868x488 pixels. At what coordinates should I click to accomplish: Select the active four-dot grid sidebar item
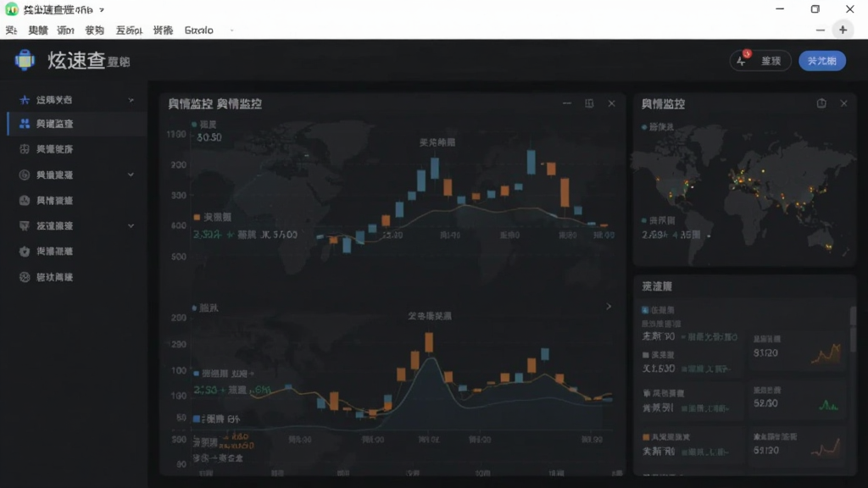pyautogui.click(x=75, y=124)
